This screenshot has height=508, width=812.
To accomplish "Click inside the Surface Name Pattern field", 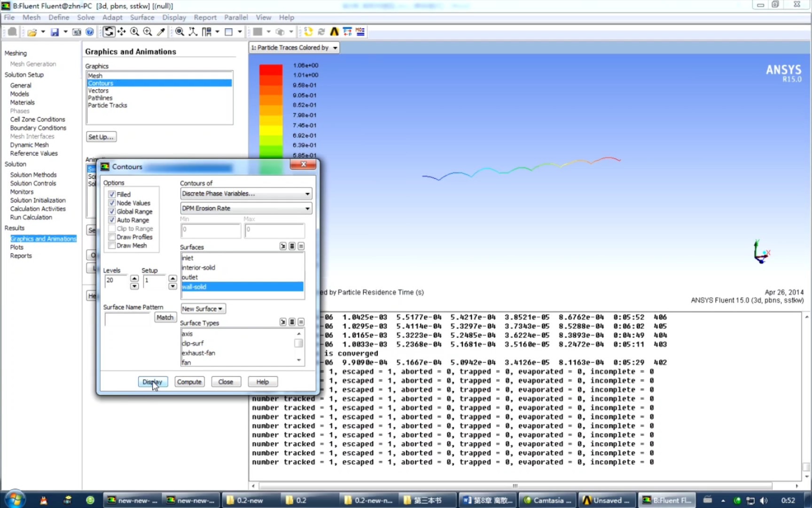I will click(x=128, y=319).
